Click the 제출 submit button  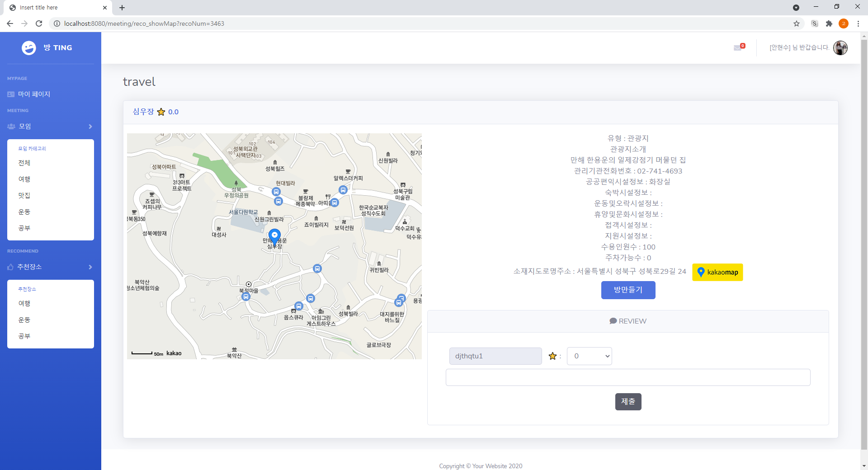628,401
